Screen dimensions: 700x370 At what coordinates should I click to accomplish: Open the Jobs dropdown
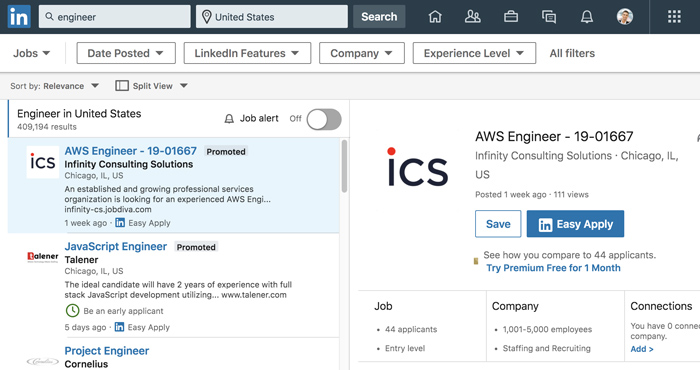pyautogui.click(x=31, y=53)
